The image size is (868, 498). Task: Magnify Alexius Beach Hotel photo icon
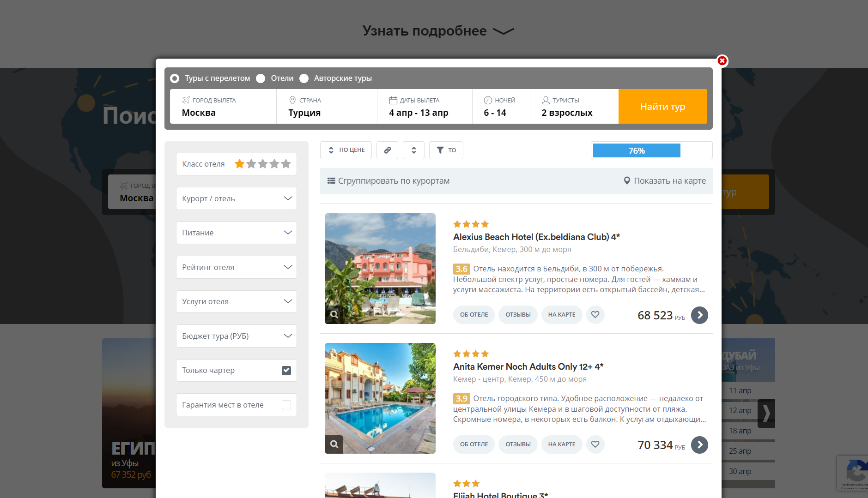pos(334,315)
